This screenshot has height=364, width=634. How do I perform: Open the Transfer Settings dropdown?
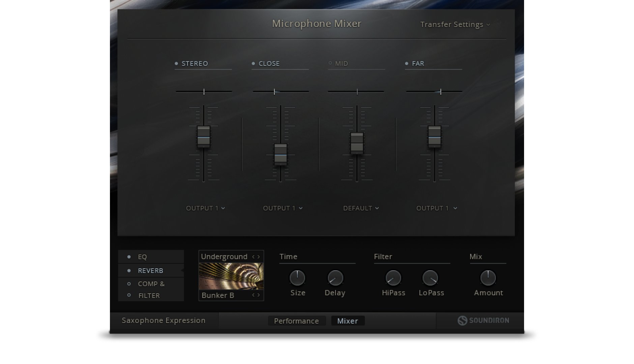[455, 24]
